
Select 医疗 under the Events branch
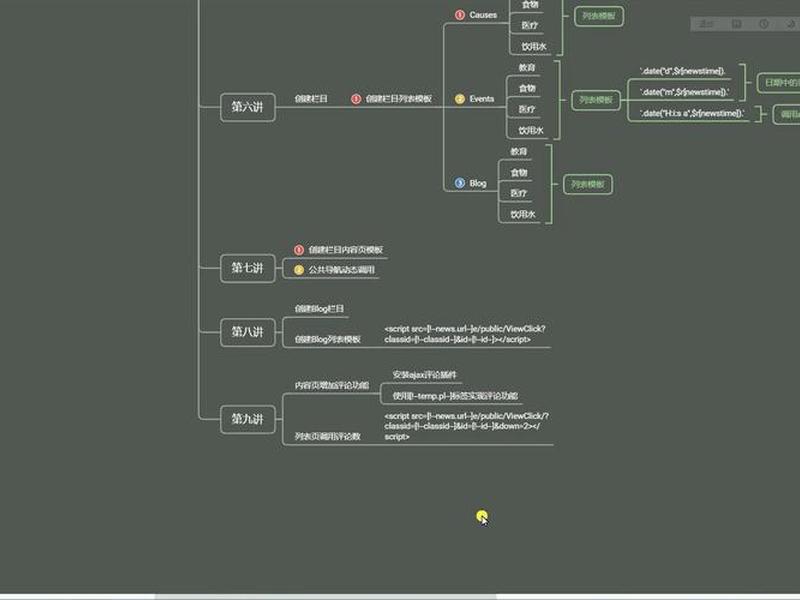527,109
